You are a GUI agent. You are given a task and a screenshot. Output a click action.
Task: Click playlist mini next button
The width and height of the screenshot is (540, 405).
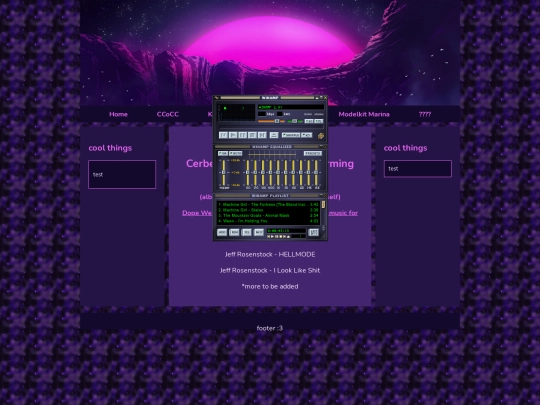(x=284, y=237)
